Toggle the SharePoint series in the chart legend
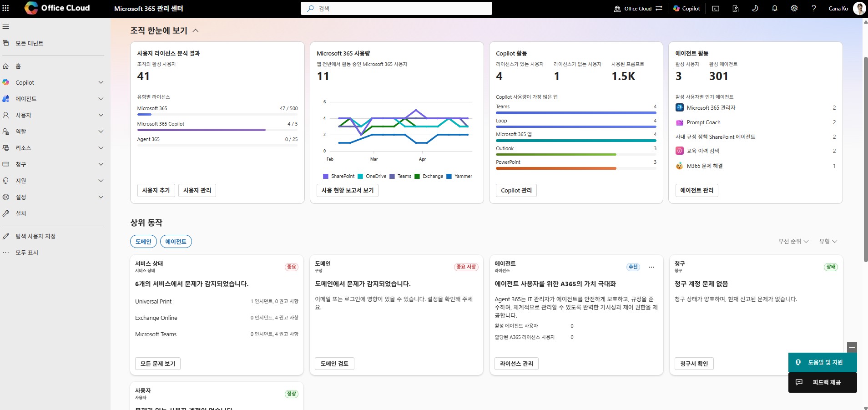The image size is (868, 410). 338,176
